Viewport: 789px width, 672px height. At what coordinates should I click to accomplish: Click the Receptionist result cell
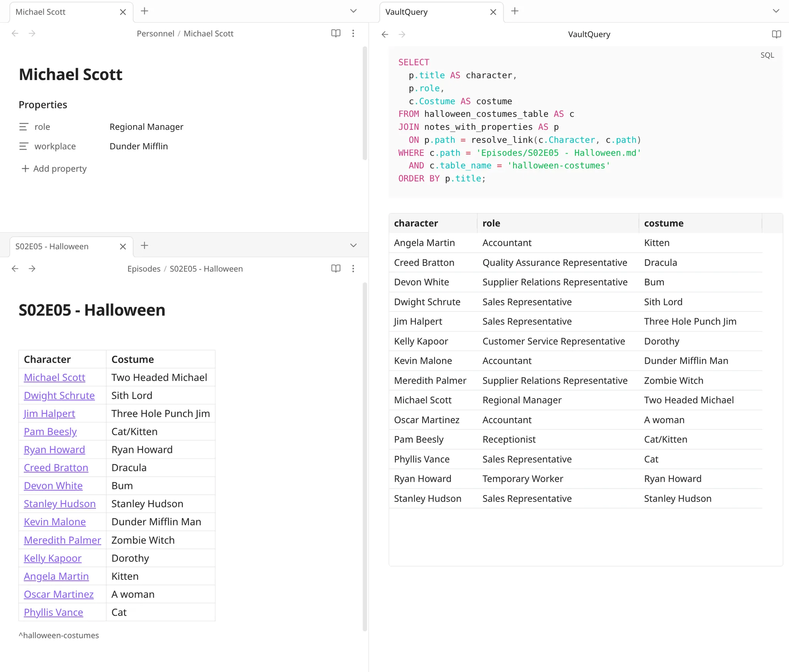click(558, 440)
